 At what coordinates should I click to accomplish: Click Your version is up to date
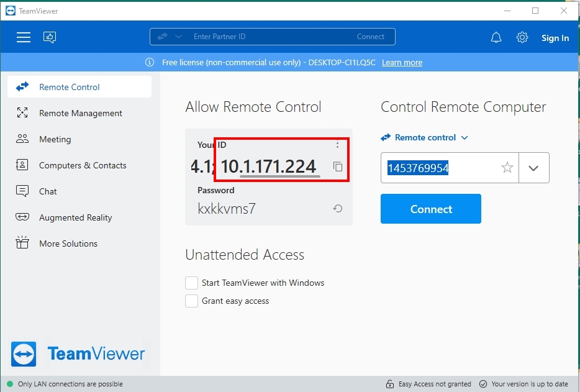coord(530,384)
